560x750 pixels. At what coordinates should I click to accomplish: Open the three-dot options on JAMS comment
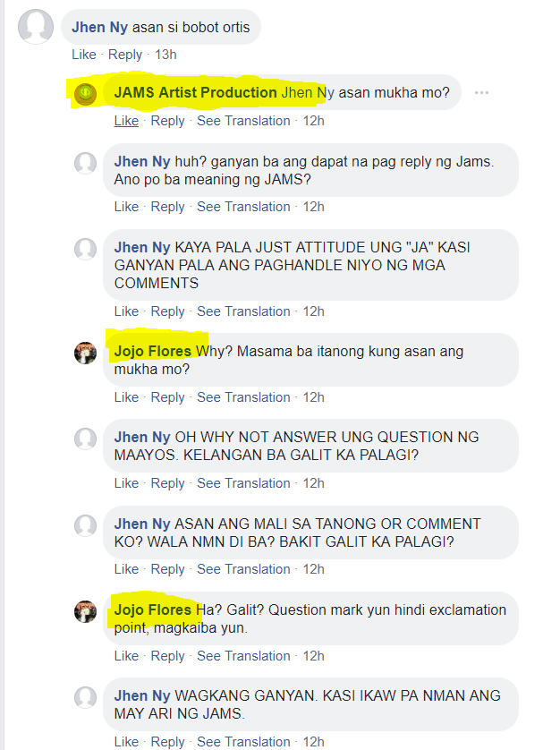481,92
